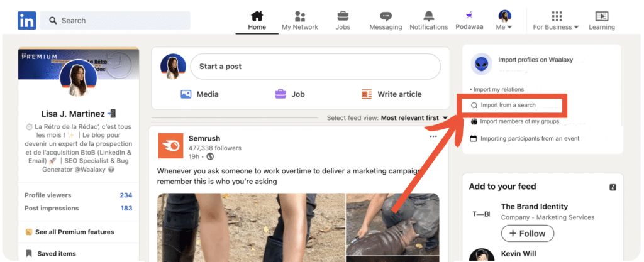Expand the Me profile dropdown

coord(504,20)
